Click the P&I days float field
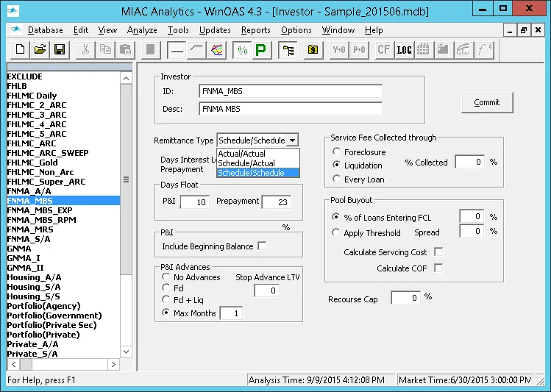 195,202
